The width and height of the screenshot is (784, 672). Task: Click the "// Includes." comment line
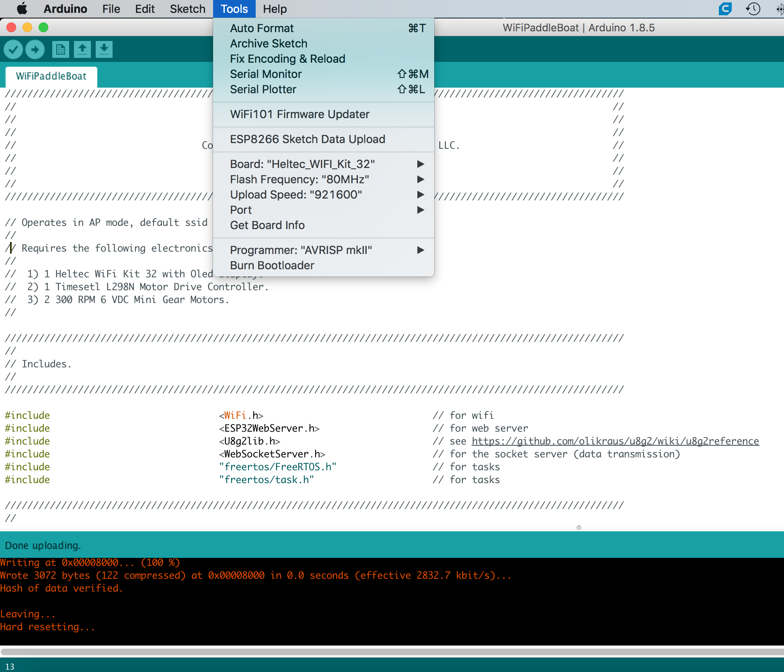[38, 364]
